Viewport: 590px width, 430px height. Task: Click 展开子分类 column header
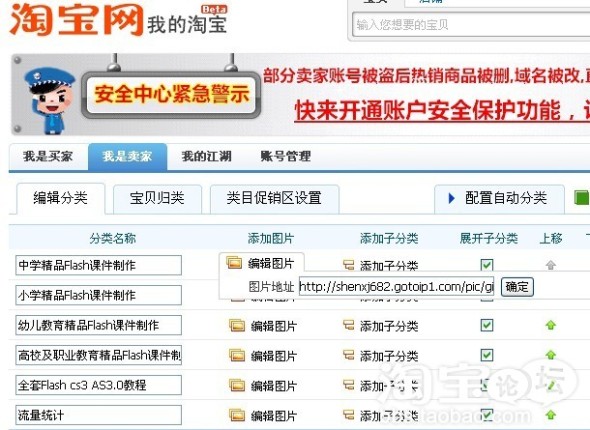coord(489,238)
